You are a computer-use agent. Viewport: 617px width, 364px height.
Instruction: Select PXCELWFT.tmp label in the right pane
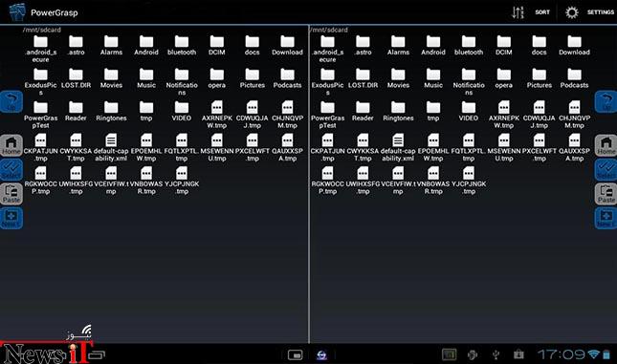(x=540, y=155)
